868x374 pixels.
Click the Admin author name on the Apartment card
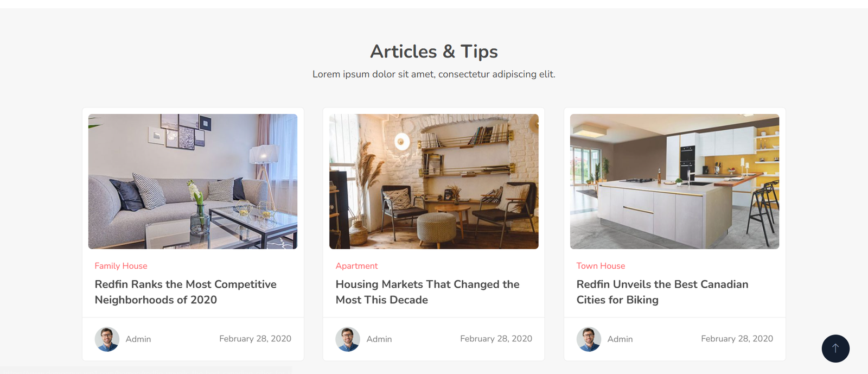click(x=379, y=339)
